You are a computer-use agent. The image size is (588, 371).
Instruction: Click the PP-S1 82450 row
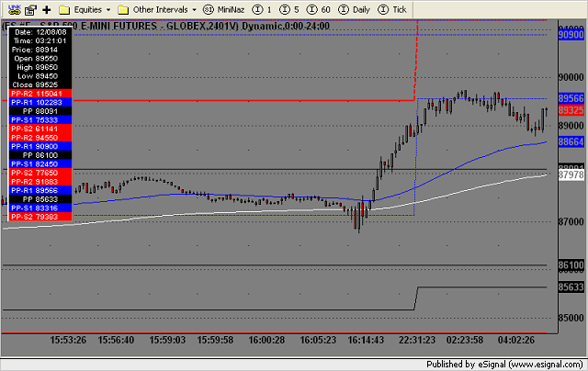[40, 164]
